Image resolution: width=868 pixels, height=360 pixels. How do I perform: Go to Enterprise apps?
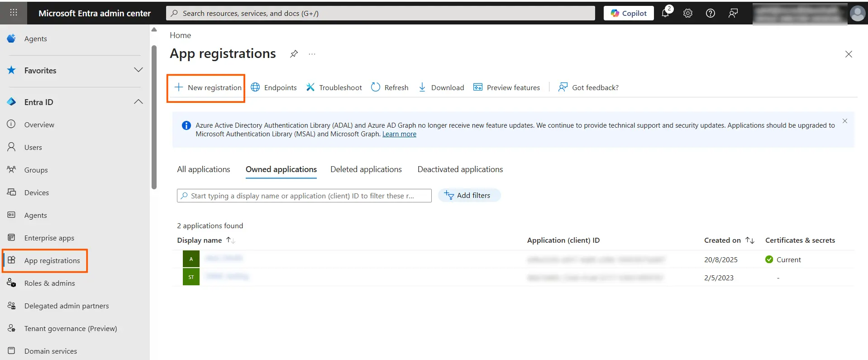pyautogui.click(x=49, y=238)
